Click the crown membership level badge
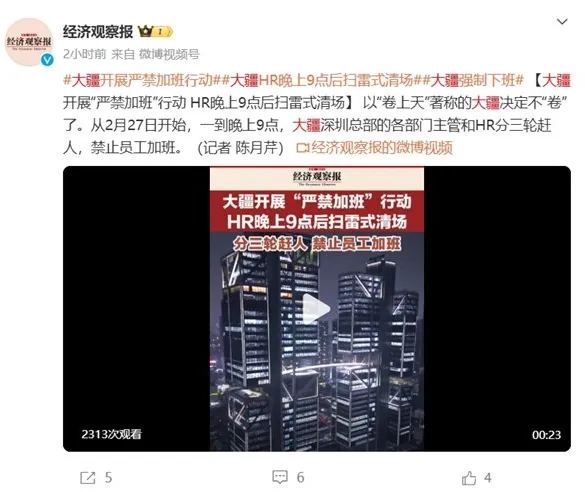This screenshot has height=492, width=585. [155, 31]
